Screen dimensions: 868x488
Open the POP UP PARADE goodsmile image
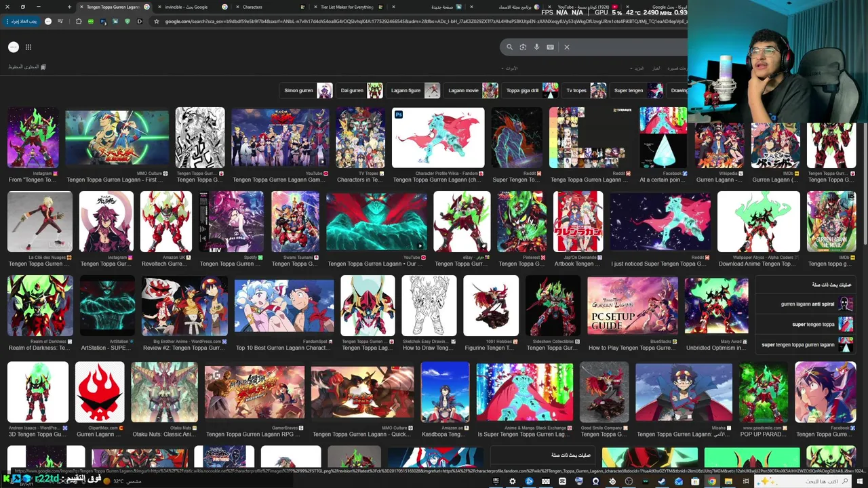764,392
